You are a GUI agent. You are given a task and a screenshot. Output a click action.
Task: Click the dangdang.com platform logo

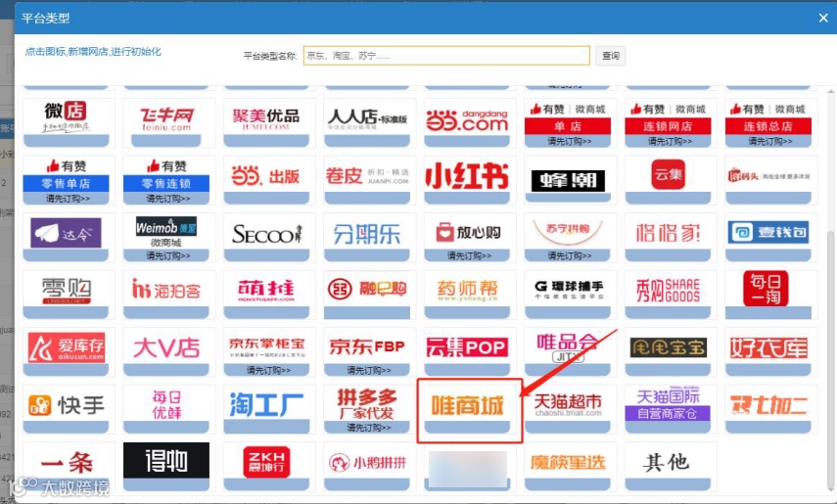(468, 122)
